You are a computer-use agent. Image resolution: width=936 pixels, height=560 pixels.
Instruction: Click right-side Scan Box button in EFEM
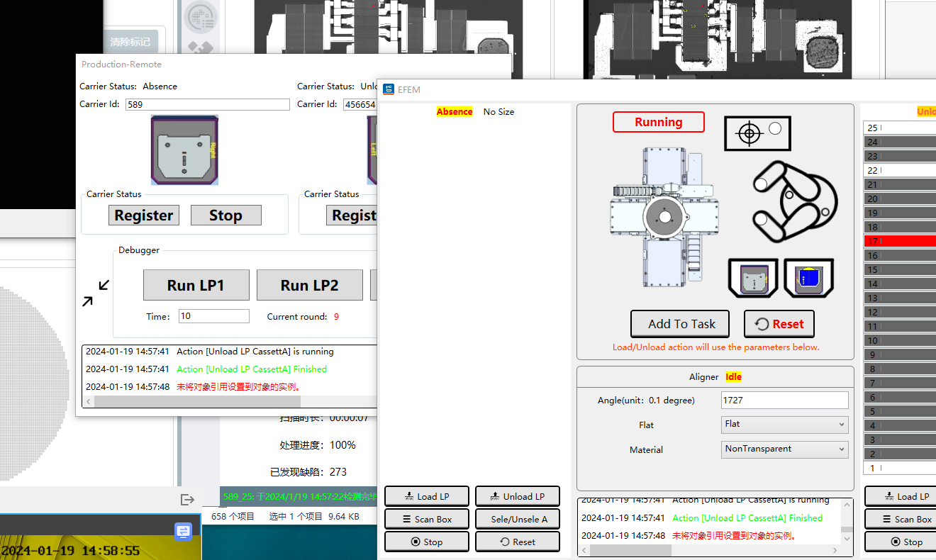(x=901, y=519)
